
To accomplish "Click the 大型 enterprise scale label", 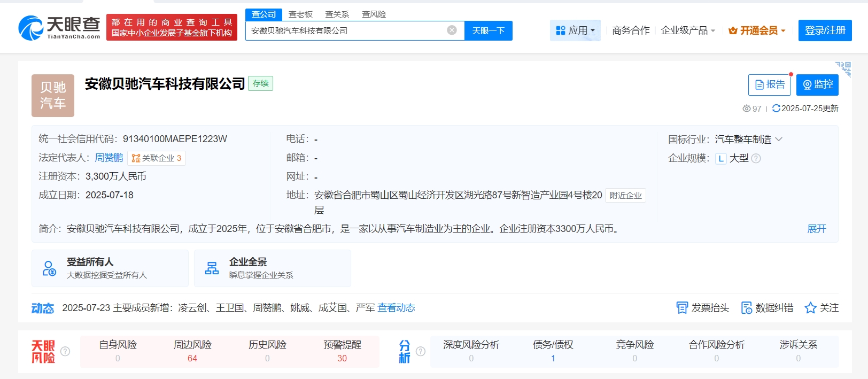I will pyautogui.click(x=739, y=158).
